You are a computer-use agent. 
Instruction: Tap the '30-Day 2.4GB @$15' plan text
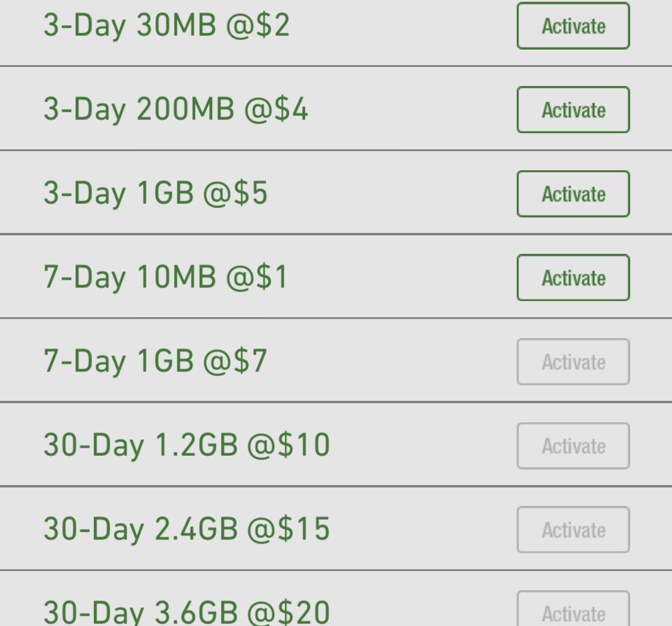coord(186,530)
